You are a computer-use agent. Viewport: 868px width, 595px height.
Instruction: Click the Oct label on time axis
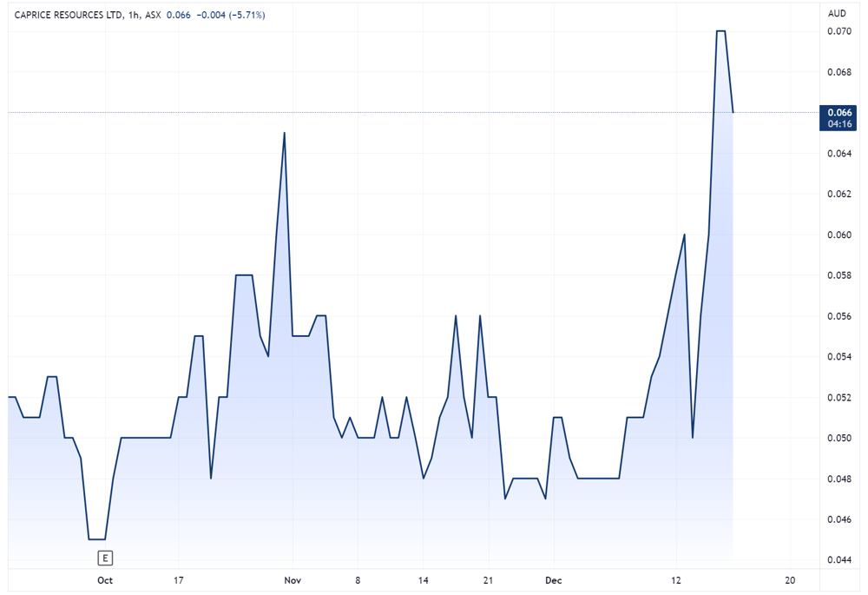tap(105, 580)
